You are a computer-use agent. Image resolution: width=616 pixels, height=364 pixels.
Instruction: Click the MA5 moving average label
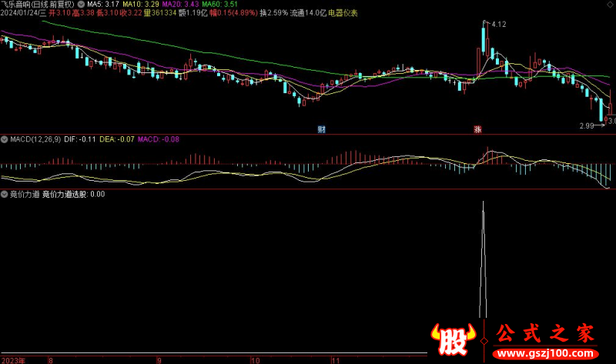click(x=102, y=4)
